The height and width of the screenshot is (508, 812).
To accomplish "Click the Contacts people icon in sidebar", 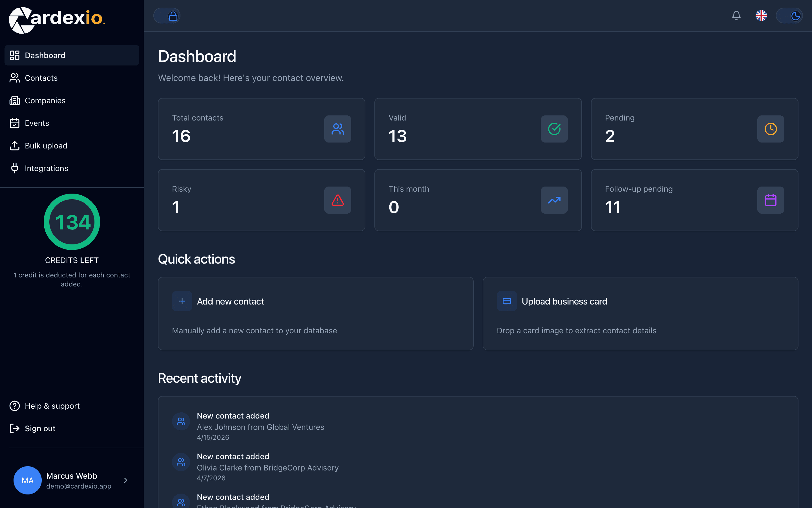I will (14, 78).
